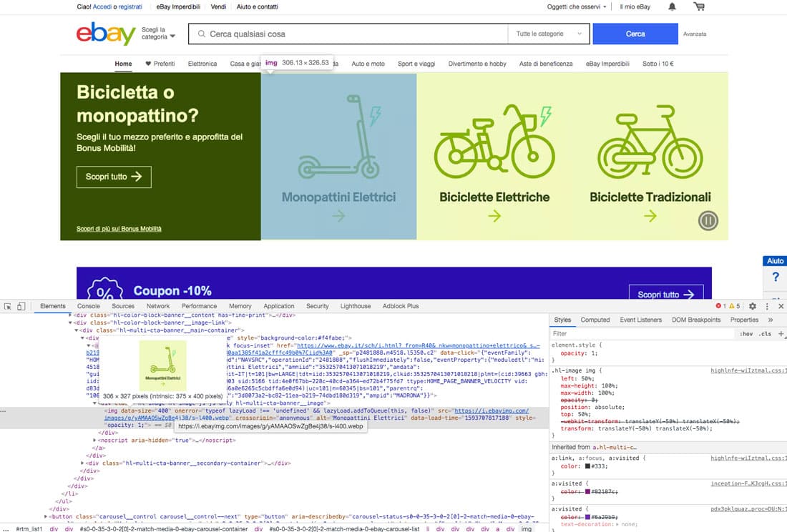
Task: Click the #333 color swatch
Action: (x=587, y=466)
